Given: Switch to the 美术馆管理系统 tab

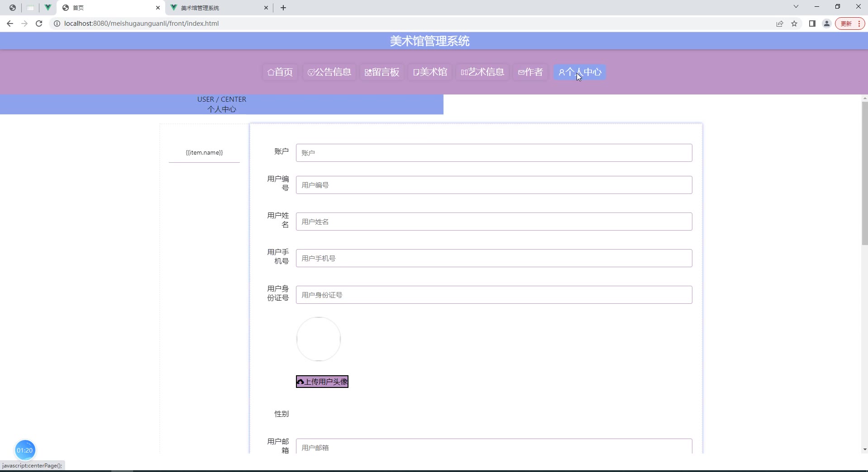Looking at the screenshot, I should pos(217,8).
